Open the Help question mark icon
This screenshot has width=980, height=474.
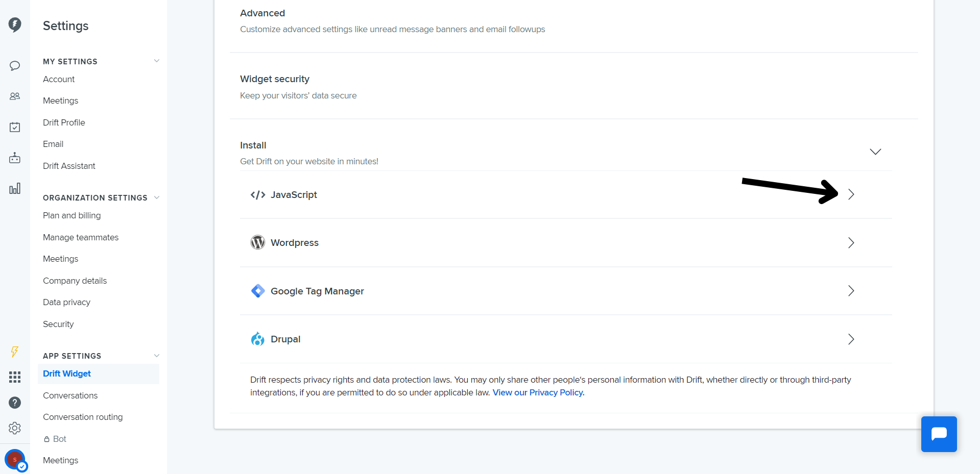[15, 403]
